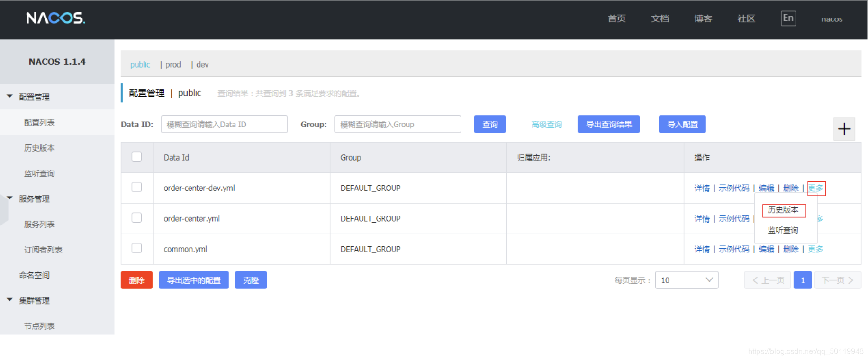Click 编辑 for common.yml

(766, 249)
